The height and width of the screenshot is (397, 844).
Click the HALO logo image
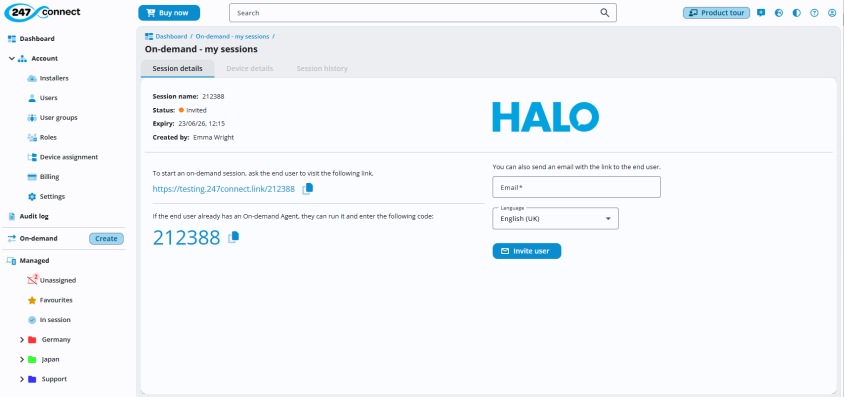(x=545, y=117)
